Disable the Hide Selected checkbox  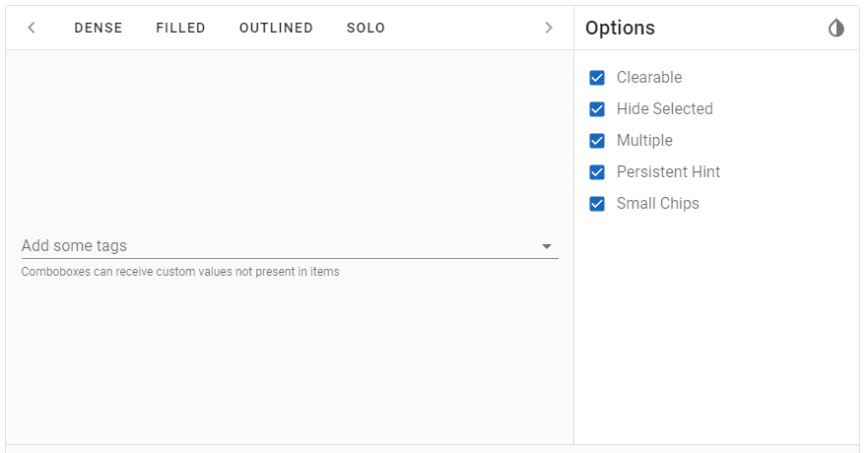coord(597,109)
